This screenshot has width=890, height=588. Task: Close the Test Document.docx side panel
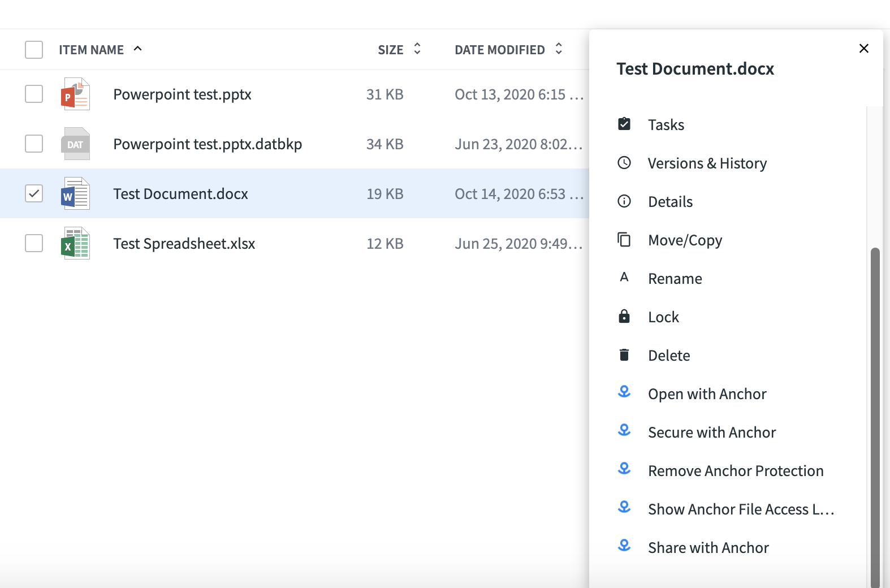(863, 49)
